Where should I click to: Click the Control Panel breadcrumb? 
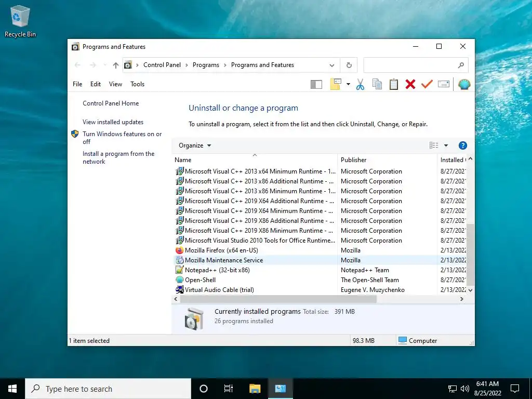point(162,65)
